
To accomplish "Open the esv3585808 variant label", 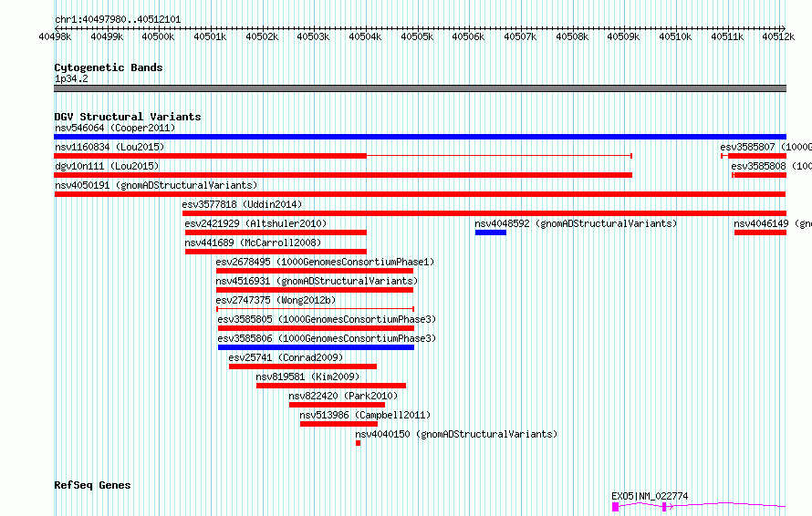I will tap(772, 166).
